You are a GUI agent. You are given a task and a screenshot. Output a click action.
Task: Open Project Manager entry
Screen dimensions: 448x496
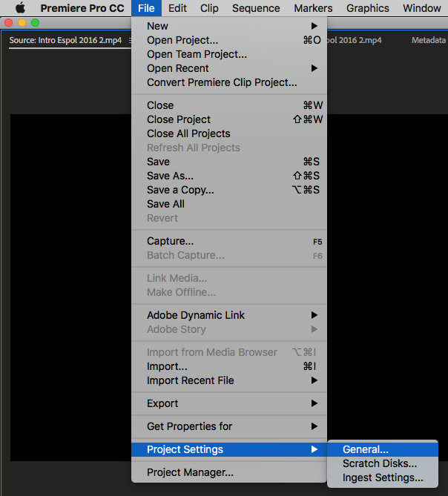tap(190, 472)
